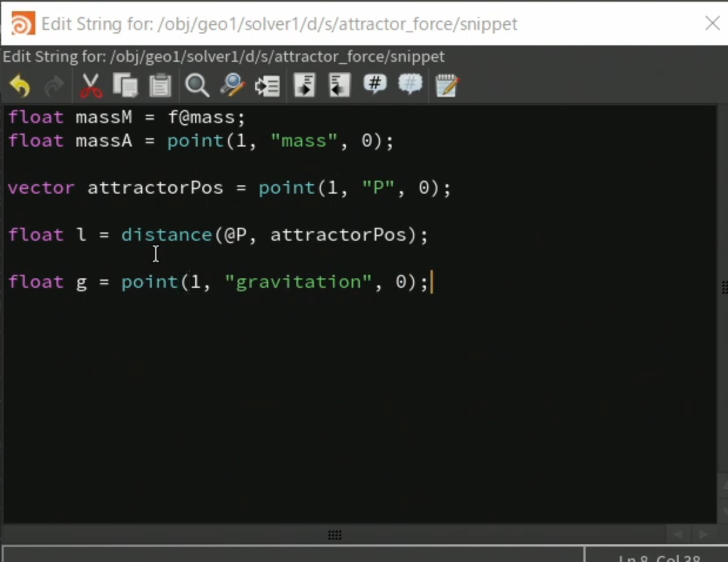Close the Edit String window
Viewport: 728px width, 562px height.
(712, 24)
